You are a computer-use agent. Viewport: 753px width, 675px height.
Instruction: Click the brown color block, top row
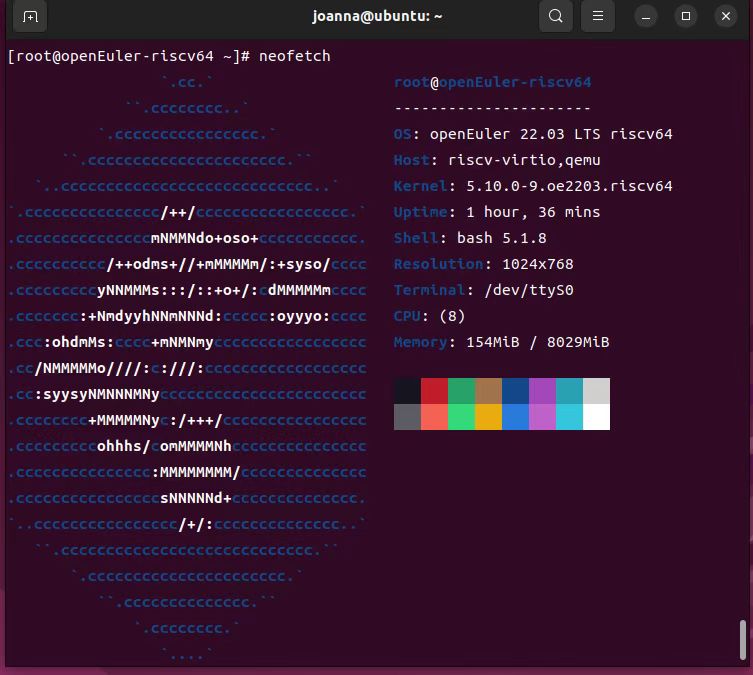tap(488, 391)
